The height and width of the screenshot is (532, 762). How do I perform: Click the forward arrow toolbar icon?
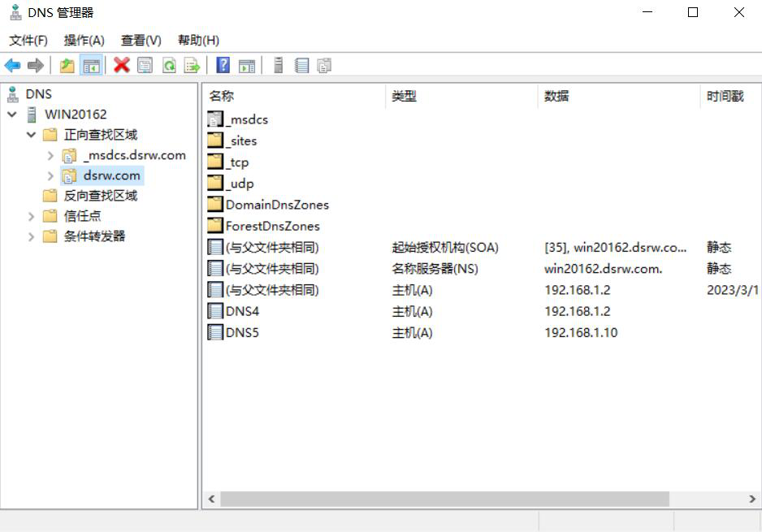tap(36, 65)
